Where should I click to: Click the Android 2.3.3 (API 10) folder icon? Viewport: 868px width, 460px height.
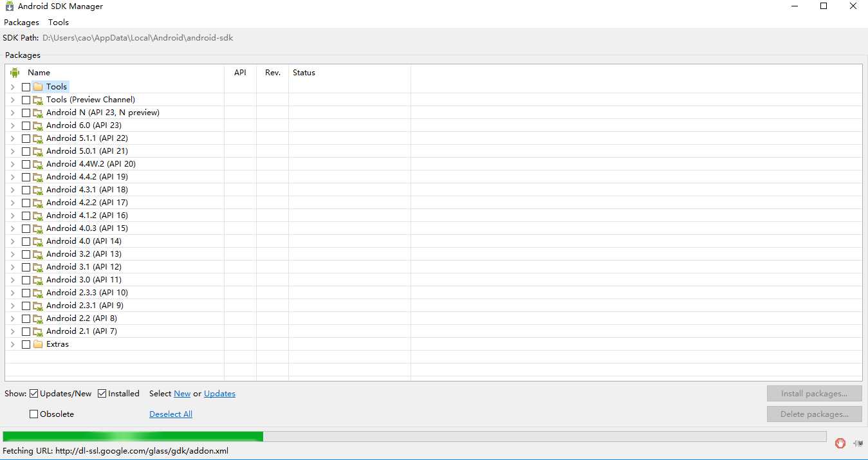(x=38, y=293)
